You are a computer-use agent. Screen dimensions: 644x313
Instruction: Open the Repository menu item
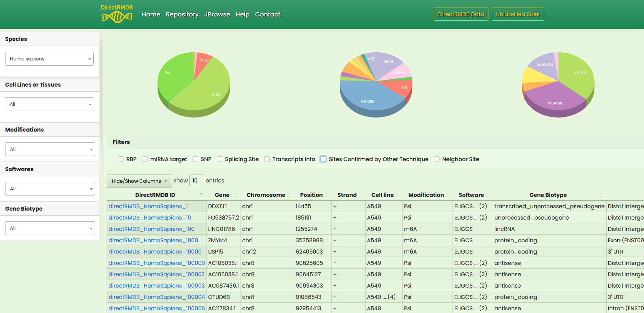click(x=182, y=14)
